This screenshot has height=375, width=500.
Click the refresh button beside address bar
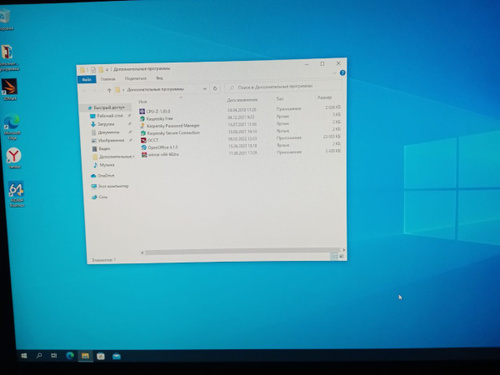[215, 88]
